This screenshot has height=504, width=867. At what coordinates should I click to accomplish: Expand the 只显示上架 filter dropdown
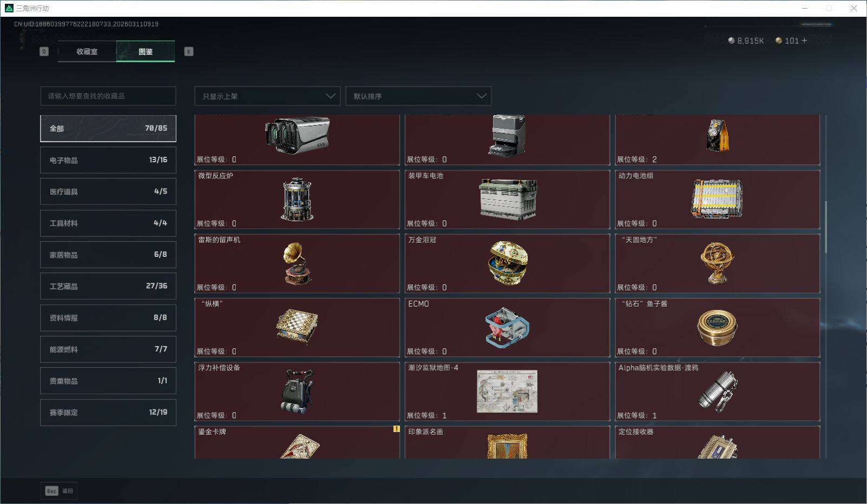tap(267, 96)
